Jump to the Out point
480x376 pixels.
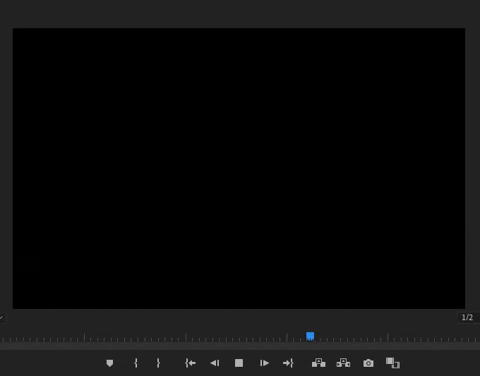(288, 363)
